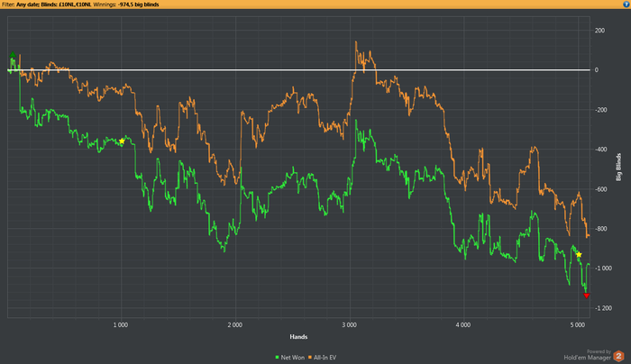The image size is (631, 364).
Task: Click the Hands axis title
Action: coord(298,337)
